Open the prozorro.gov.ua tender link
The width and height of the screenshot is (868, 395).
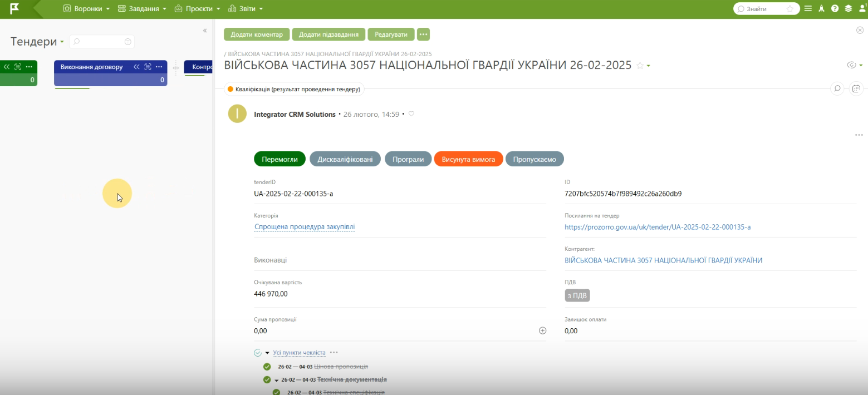(x=658, y=227)
